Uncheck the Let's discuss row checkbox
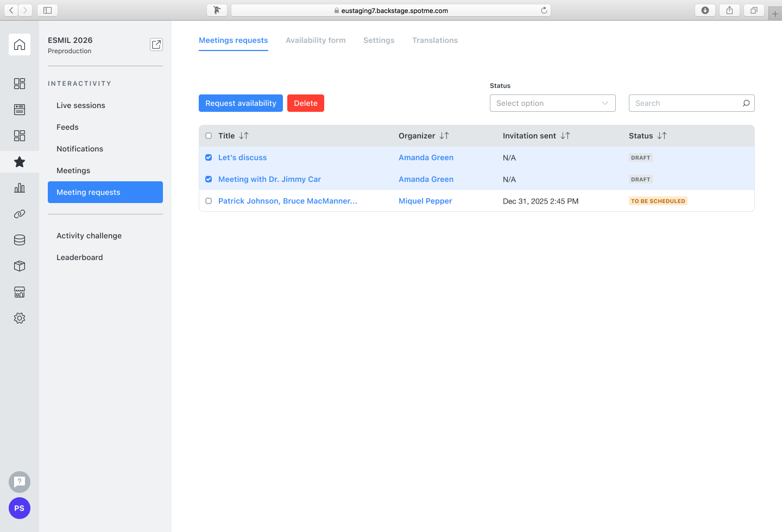The image size is (782, 532). [x=209, y=157]
